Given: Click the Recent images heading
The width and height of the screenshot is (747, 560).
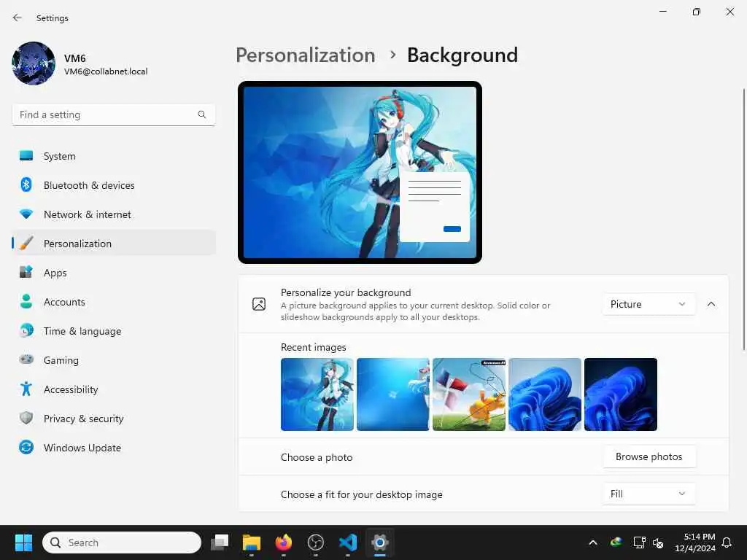Looking at the screenshot, I should (314, 347).
